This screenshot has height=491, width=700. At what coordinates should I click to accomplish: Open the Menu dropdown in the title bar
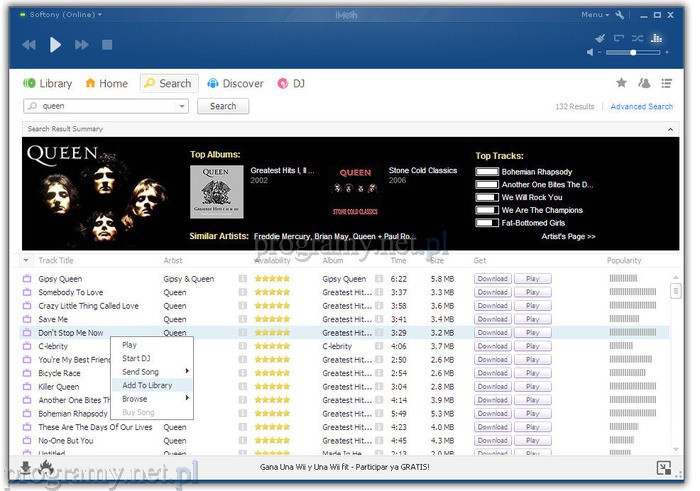click(x=594, y=15)
